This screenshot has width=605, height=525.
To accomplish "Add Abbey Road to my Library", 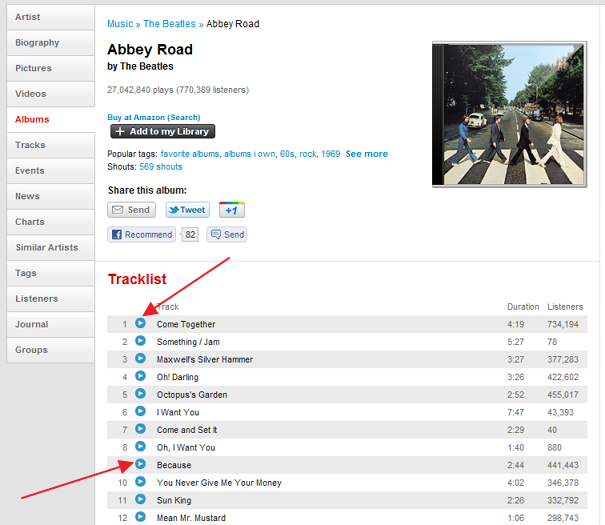I will 161,131.
